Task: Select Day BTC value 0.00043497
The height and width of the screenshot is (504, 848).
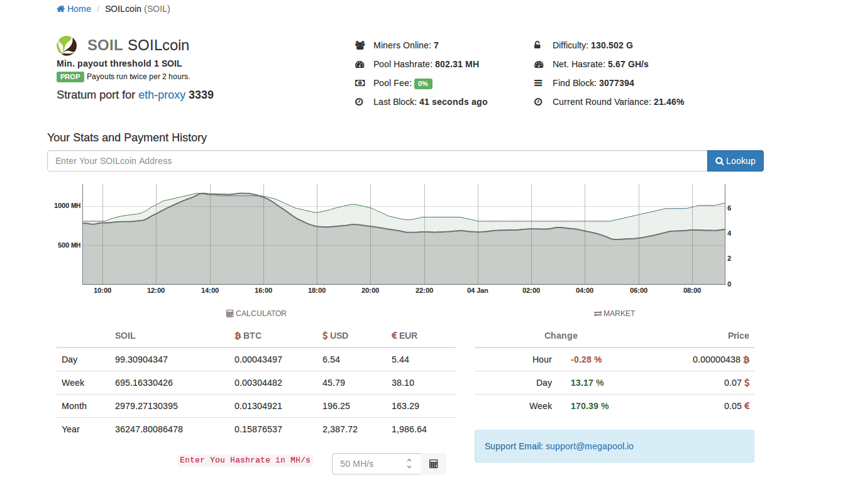Action: [x=258, y=359]
